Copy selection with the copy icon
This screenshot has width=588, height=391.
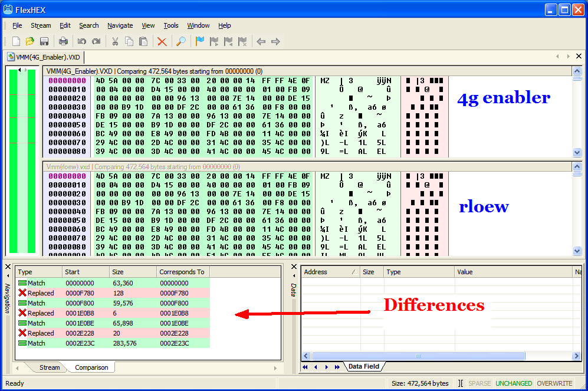click(129, 41)
